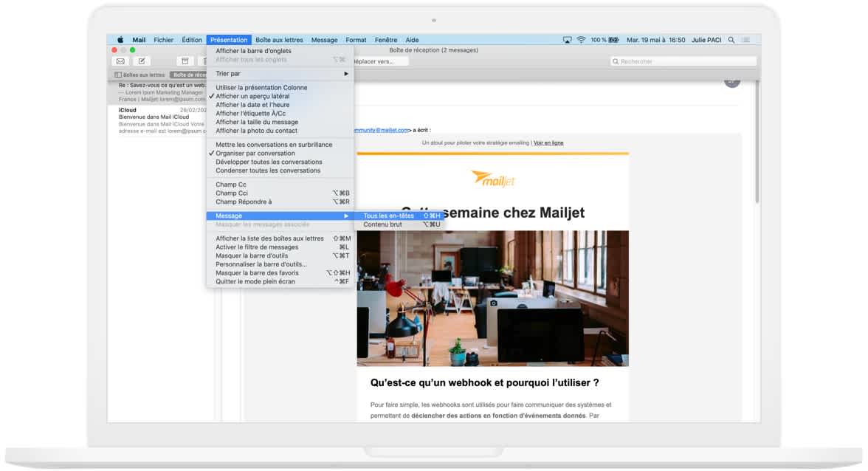Click the date and time in menu bar

[x=655, y=40]
